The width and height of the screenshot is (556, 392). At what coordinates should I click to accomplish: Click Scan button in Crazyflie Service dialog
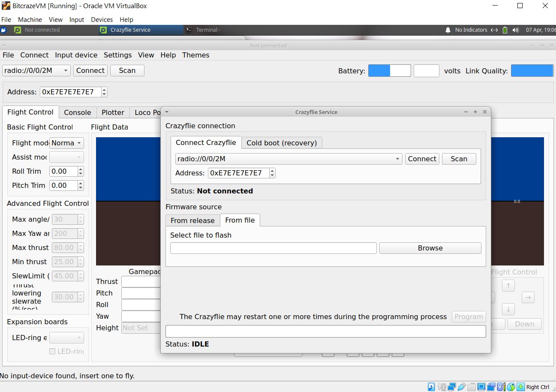(x=459, y=159)
